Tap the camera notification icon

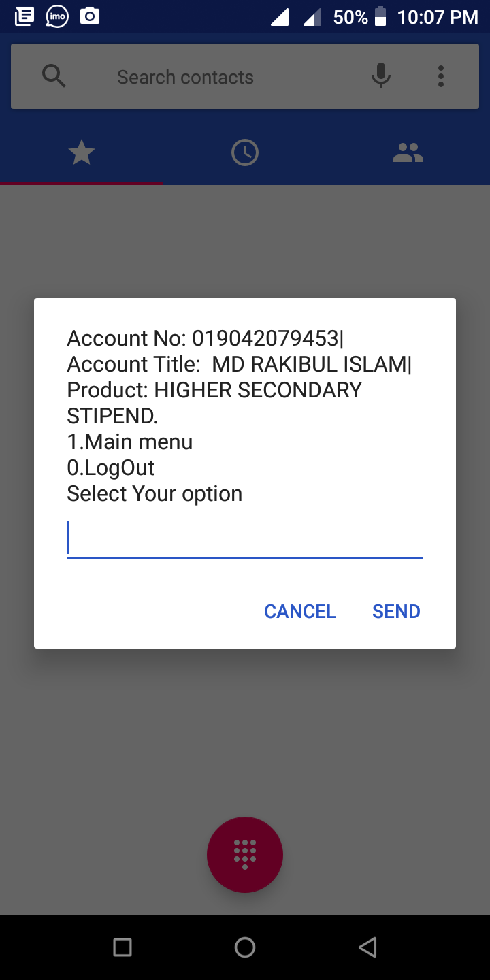(x=90, y=16)
